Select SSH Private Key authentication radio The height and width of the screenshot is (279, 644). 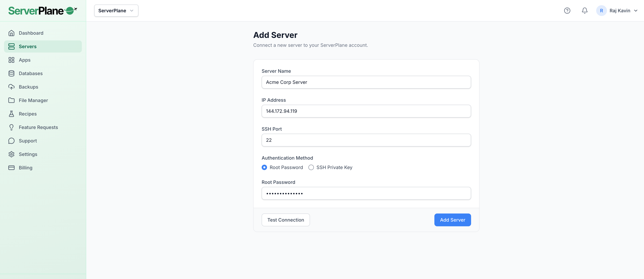point(311,168)
